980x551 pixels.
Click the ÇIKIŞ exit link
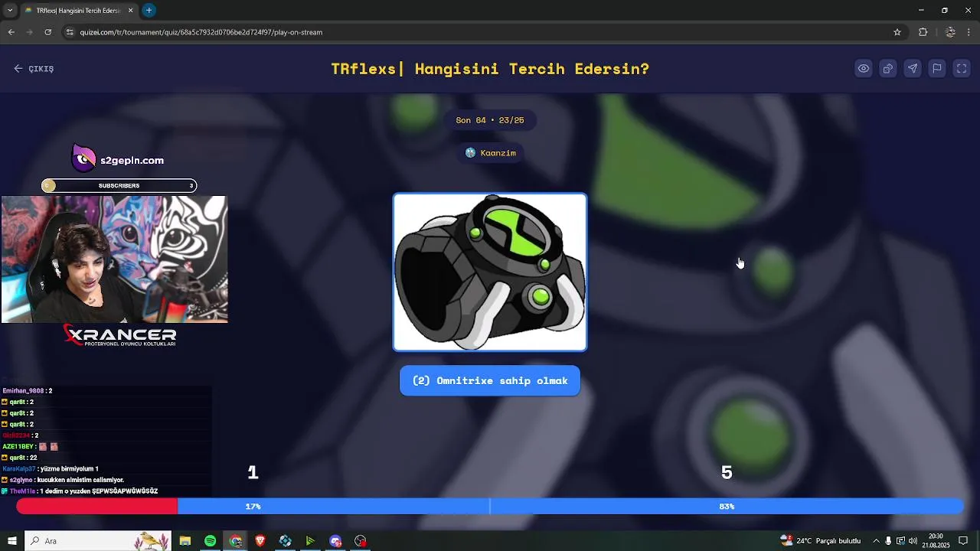(34, 69)
